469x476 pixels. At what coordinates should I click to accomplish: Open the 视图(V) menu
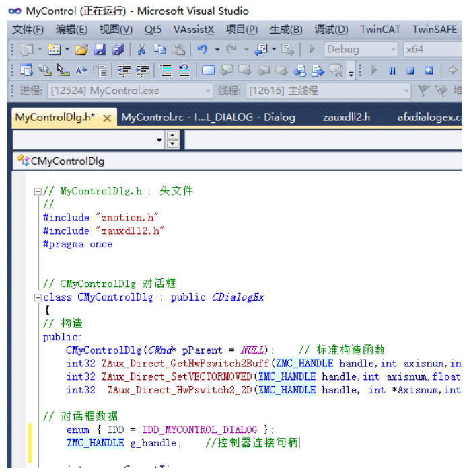click(116, 30)
